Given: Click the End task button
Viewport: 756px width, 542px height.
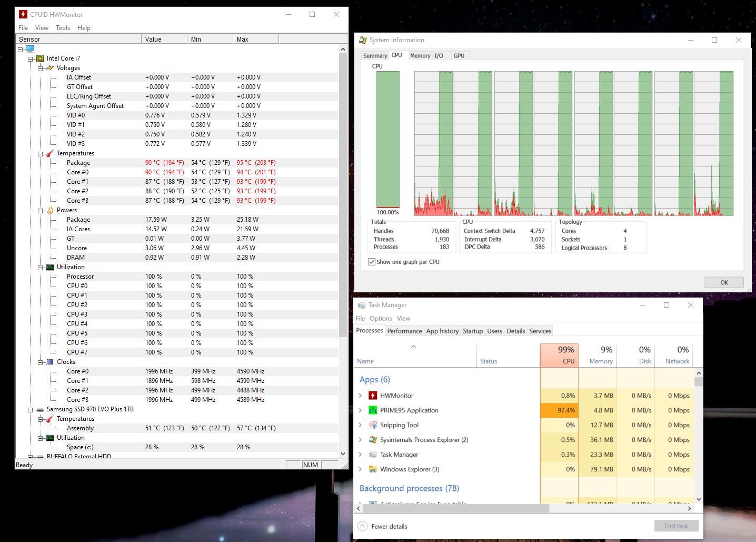Looking at the screenshot, I should (x=677, y=526).
